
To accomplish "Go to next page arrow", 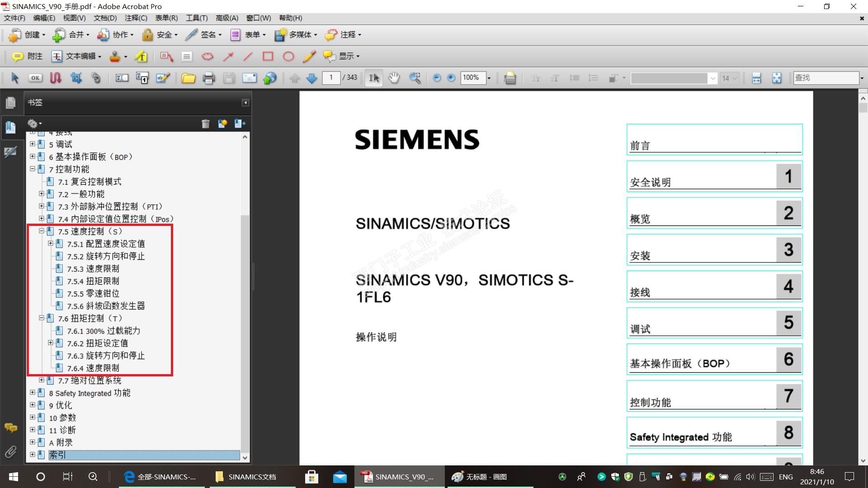I will pyautogui.click(x=311, y=78).
